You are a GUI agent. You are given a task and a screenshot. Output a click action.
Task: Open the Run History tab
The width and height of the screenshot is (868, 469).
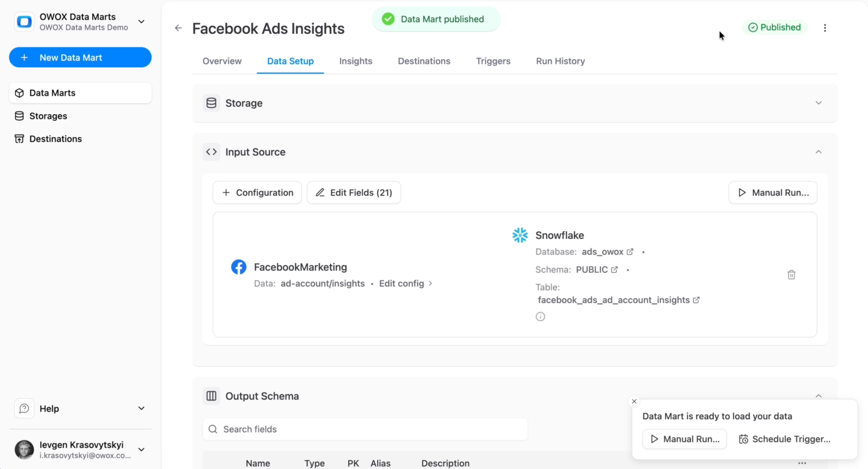[x=560, y=61]
